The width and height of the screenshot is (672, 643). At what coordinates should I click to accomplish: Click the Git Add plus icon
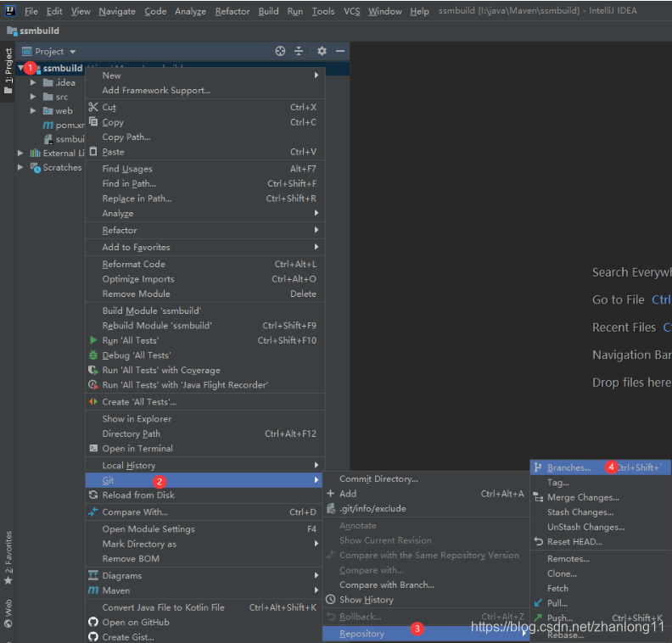(x=330, y=494)
